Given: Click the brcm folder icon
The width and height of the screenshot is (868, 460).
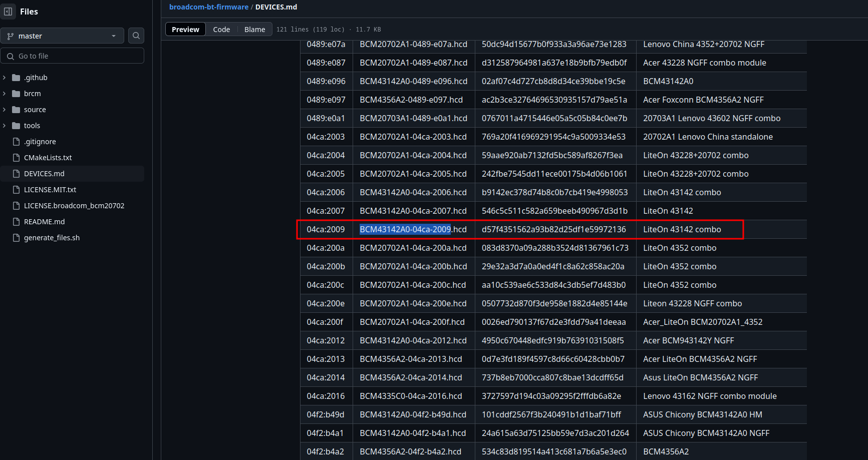Looking at the screenshot, I should [x=16, y=94].
